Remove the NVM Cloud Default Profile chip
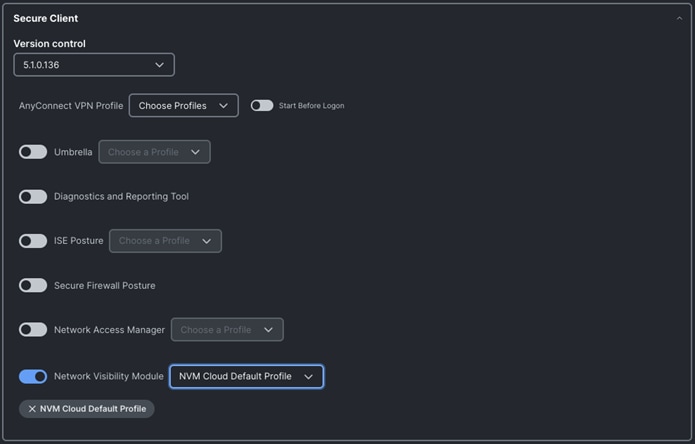695x444 pixels. [32, 409]
